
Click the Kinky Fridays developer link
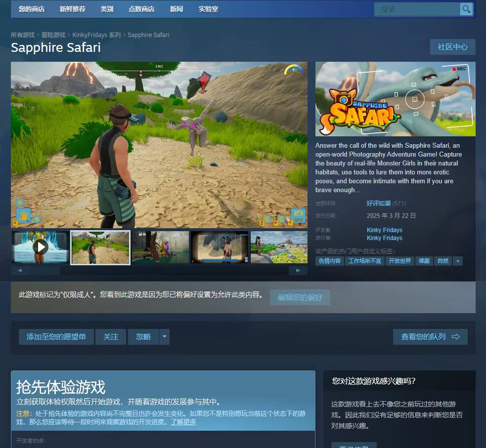click(384, 230)
